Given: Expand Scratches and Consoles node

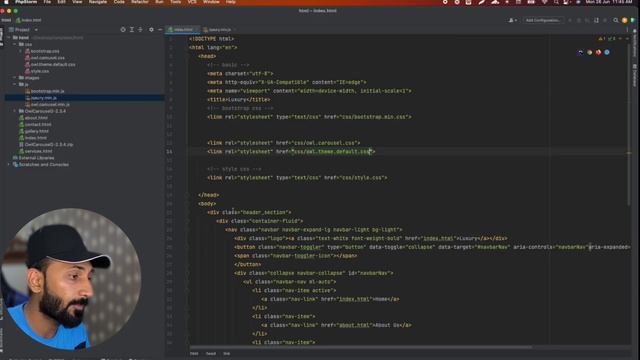Looking at the screenshot, I should point(9,164).
